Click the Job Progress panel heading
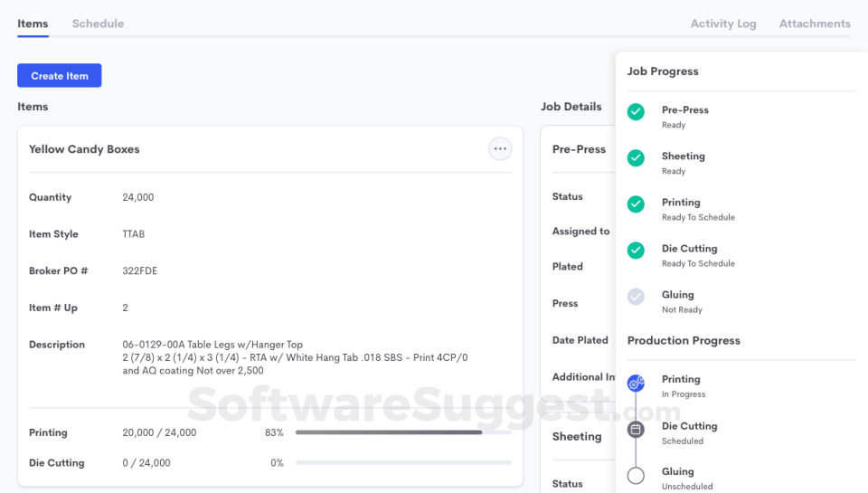Viewport: 868px width, 493px height. 663,71
